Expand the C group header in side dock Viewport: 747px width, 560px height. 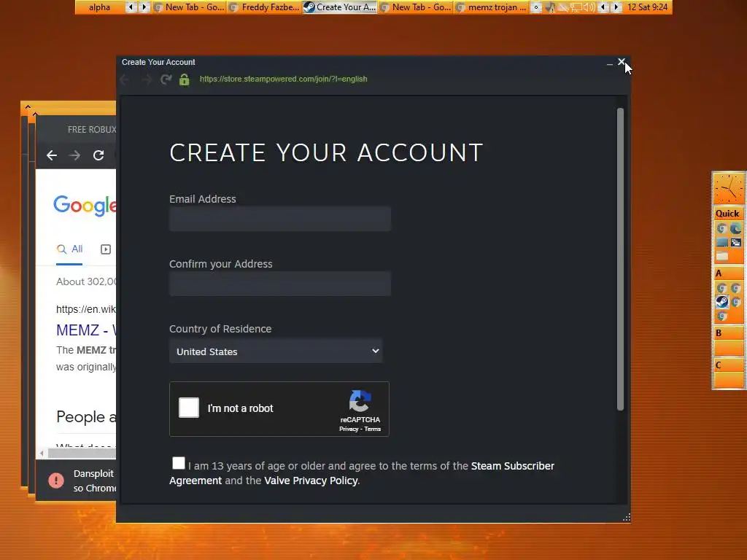pos(728,365)
